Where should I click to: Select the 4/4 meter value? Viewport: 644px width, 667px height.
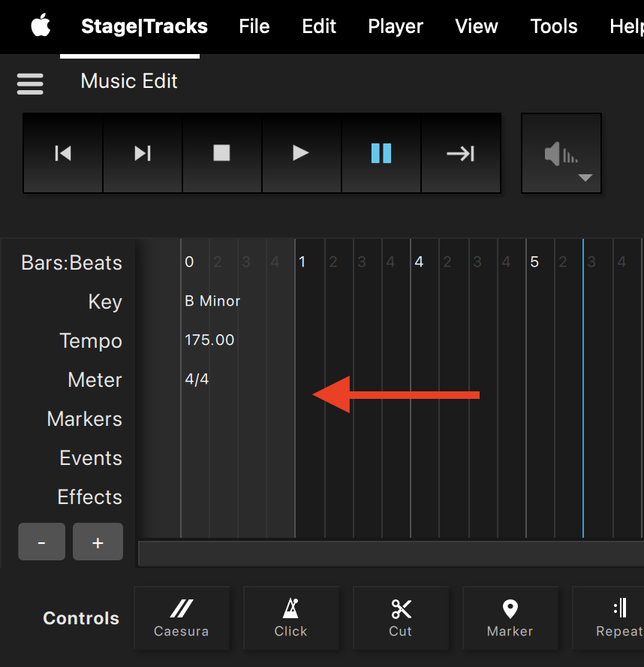(197, 379)
